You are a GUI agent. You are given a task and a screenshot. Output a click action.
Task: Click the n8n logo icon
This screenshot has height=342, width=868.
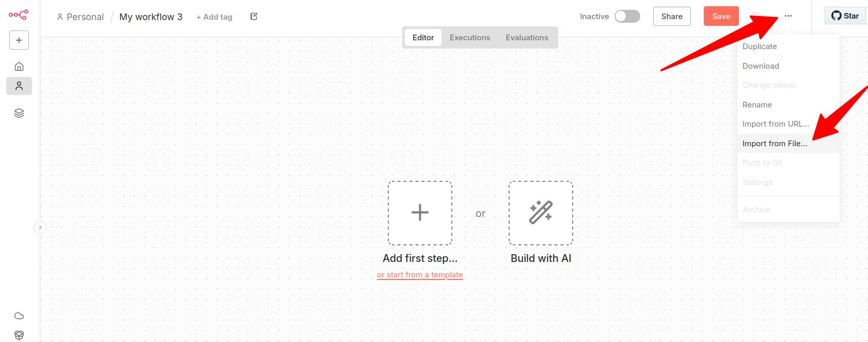[19, 15]
